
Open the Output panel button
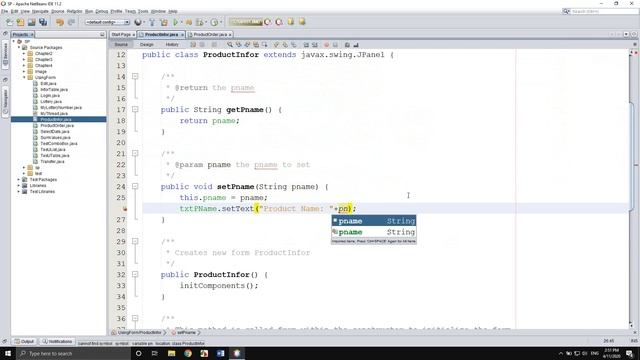(x=24, y=341)
